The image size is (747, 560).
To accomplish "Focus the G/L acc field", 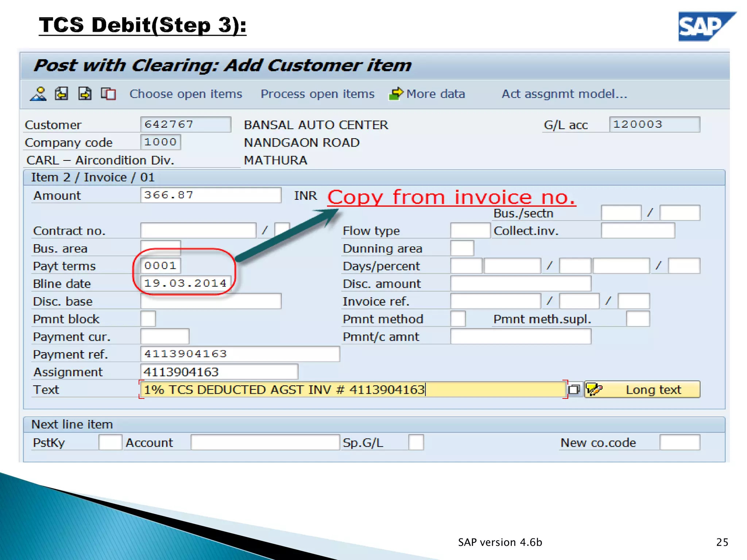I will pos(655,124).
